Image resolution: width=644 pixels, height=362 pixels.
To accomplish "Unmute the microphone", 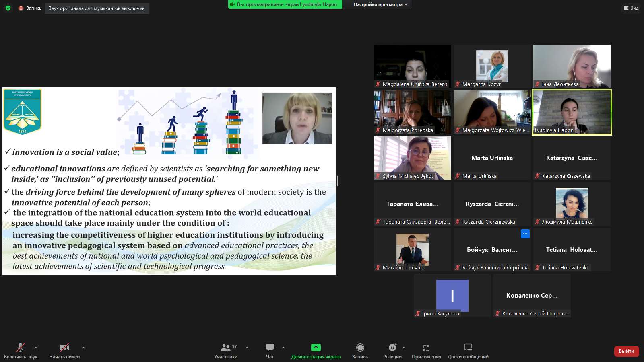I will click(21, 348).
